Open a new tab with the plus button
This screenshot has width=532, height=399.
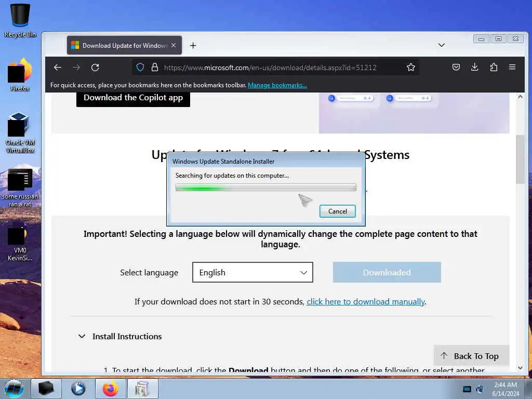193,46
